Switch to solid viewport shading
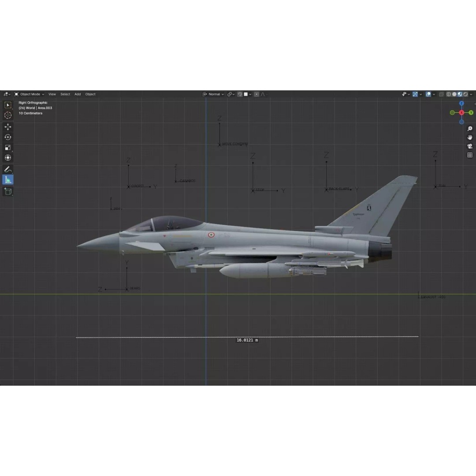476x476 pixels. click(454, 94)
